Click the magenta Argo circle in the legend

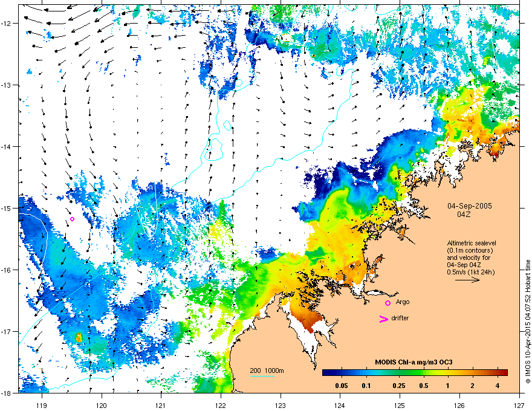click(x=388, y=303)
